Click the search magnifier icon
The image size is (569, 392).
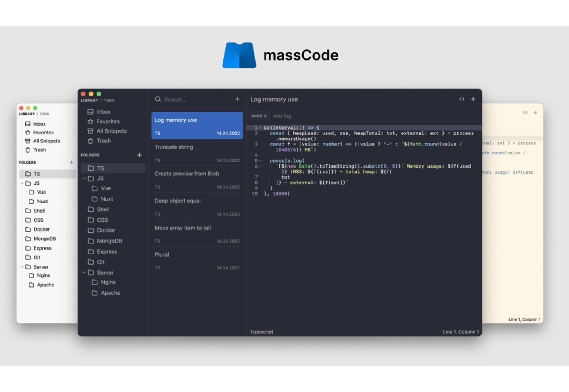(158, 99)
